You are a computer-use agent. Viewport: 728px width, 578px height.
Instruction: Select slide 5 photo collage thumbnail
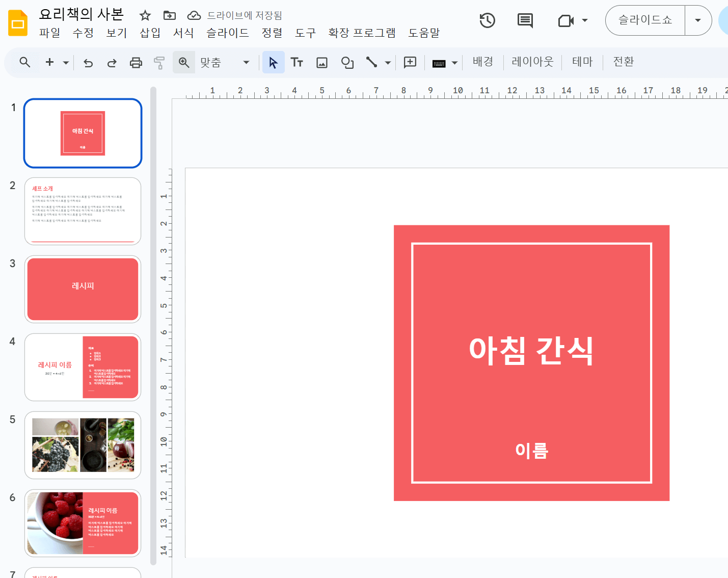tap(83, 445)
